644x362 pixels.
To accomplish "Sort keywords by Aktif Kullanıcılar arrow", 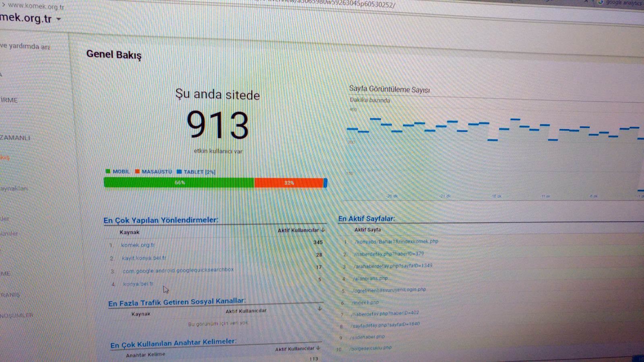I will tap(318, 348).
